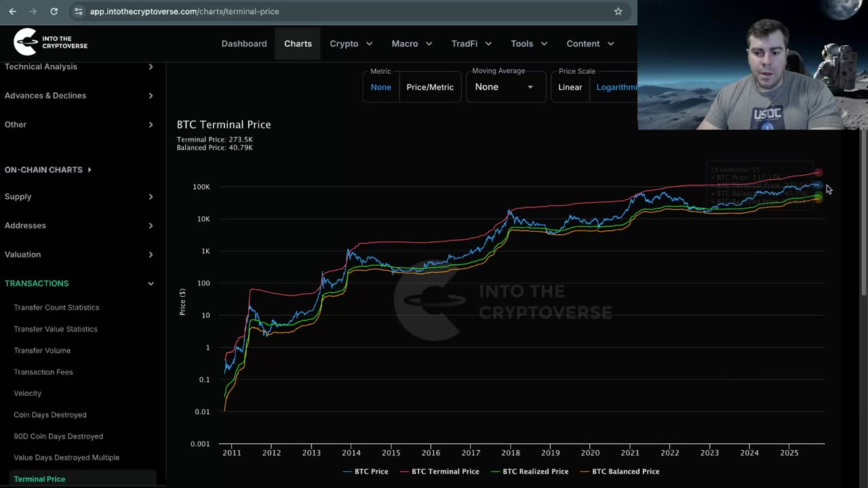Expand the Other sidebar section
This screenshot has height=488, width=868.
point(79,125)
